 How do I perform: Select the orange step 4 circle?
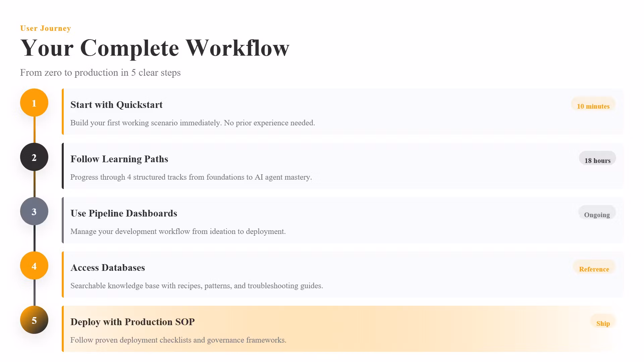click(34, 266)
